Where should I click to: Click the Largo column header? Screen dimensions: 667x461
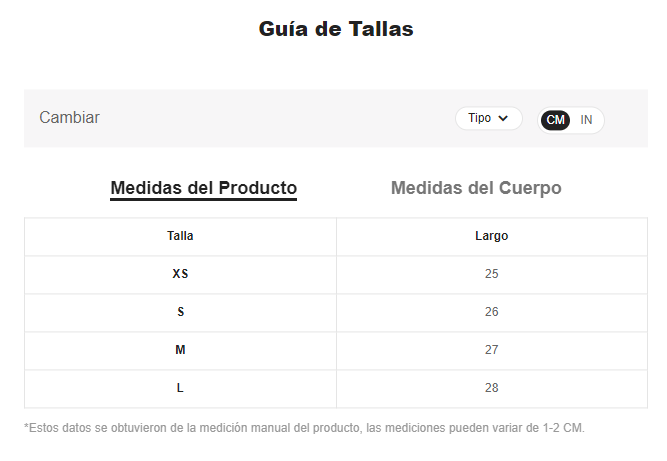[x=492, y=236]
